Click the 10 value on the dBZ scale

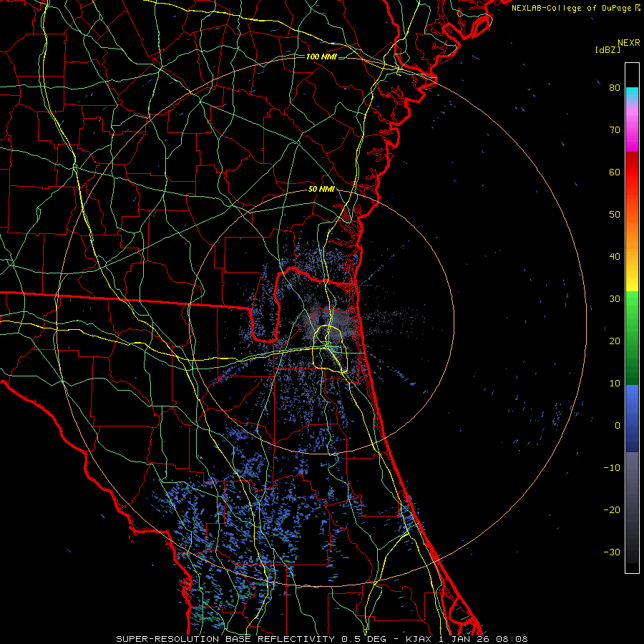(x=615, y=384)
